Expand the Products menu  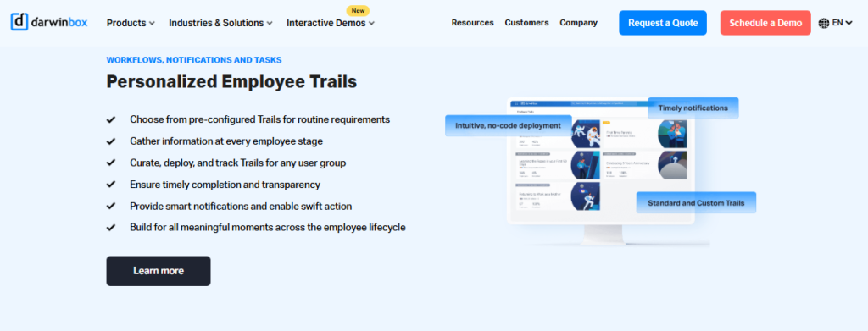coord(131,23)
